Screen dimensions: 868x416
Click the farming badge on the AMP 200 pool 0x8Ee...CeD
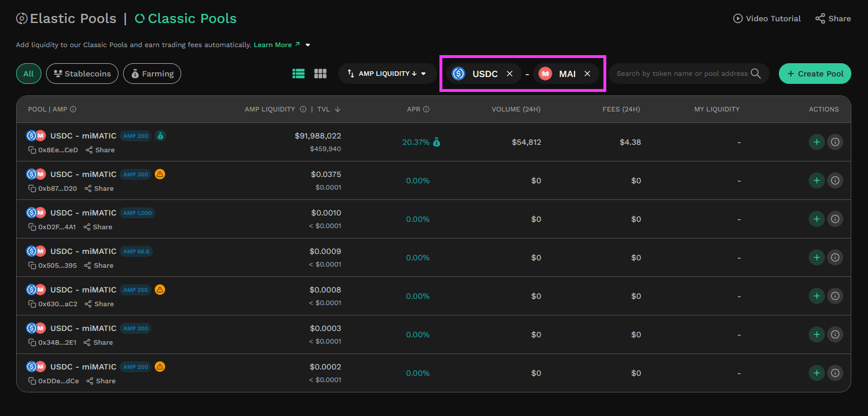pos(160,136)
